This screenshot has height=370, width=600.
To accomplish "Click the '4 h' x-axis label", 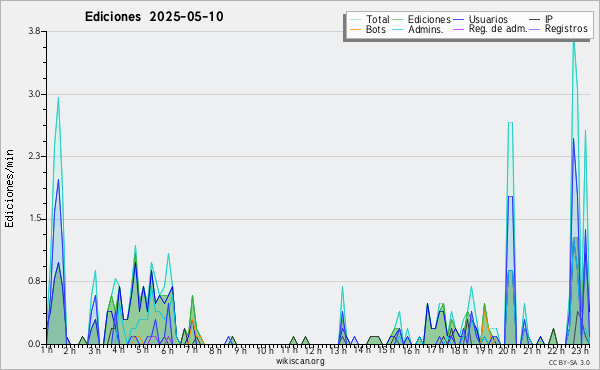I will tap(119, 350).
